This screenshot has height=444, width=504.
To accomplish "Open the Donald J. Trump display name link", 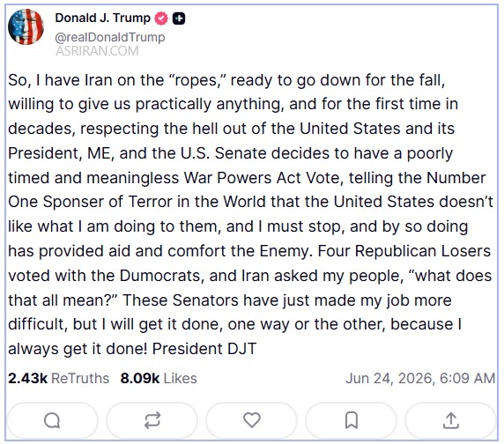I will (x=103, y=18).
